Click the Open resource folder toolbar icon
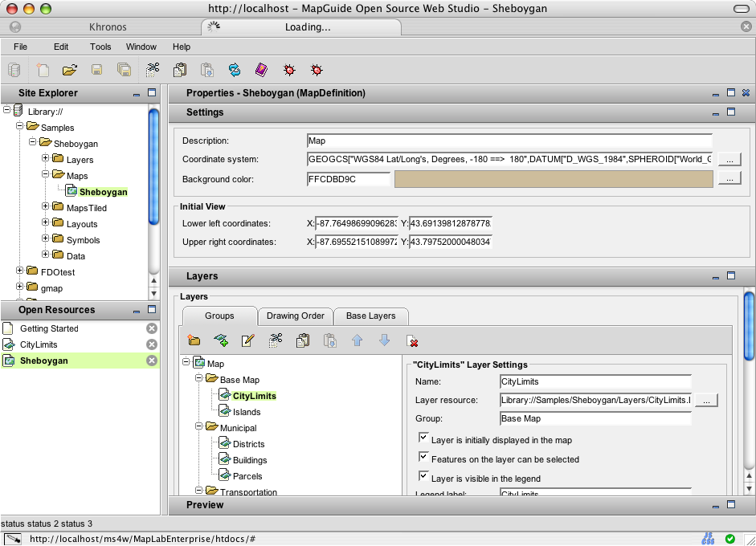 point(69,70)
